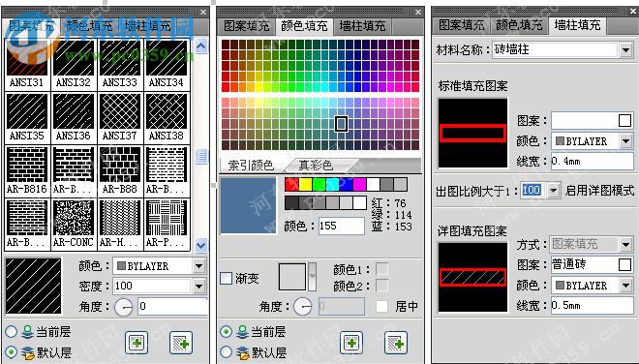Image resolution: width=639 pixels, height=364 pixels.
Task: Open the 真彩色 true color tab
Action: [x=317, y=166]
